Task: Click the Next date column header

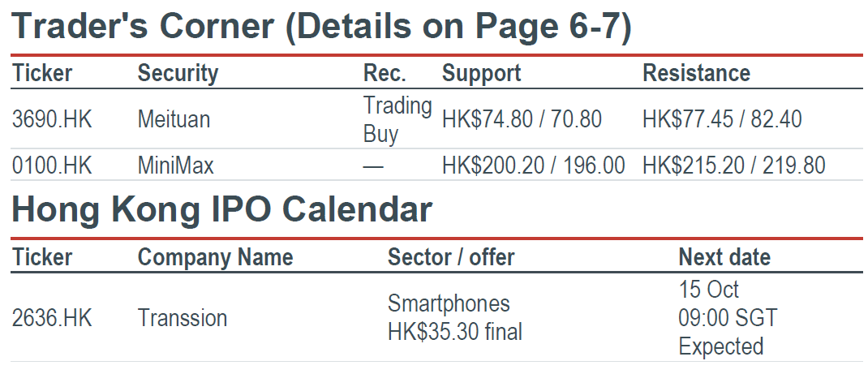Action: 724,257
